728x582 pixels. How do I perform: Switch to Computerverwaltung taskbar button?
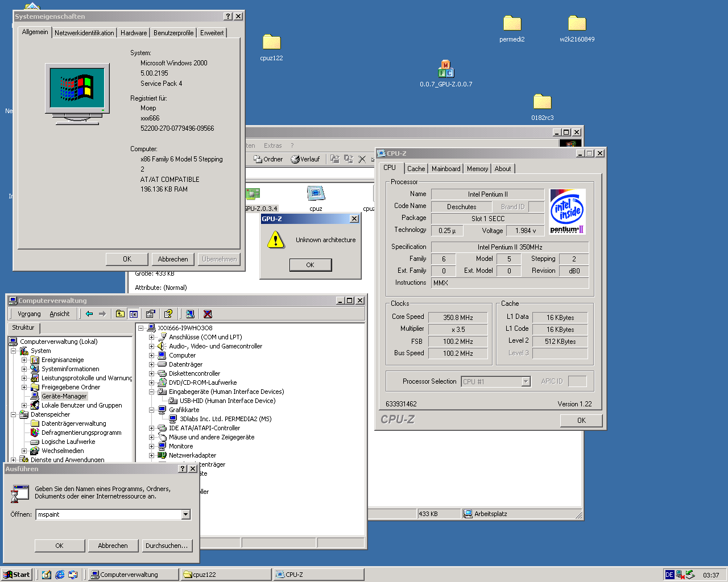point(134,575)
